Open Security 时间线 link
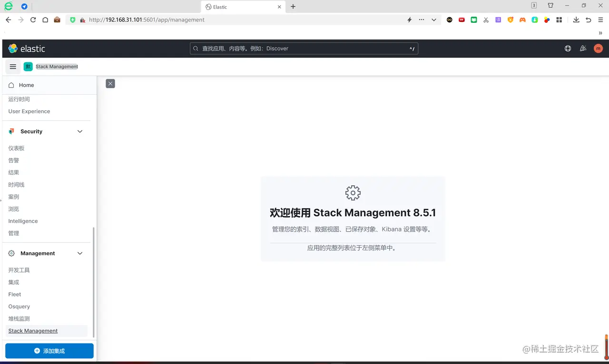Image resolution: width=609 pixels, height=364 pixels. click(16, 185)
